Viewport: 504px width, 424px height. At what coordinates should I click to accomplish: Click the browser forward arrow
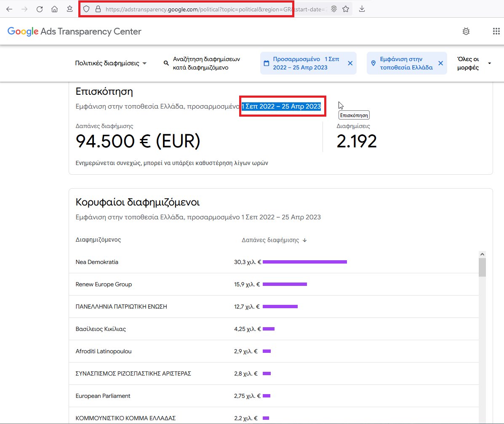(x=24, y=9)
